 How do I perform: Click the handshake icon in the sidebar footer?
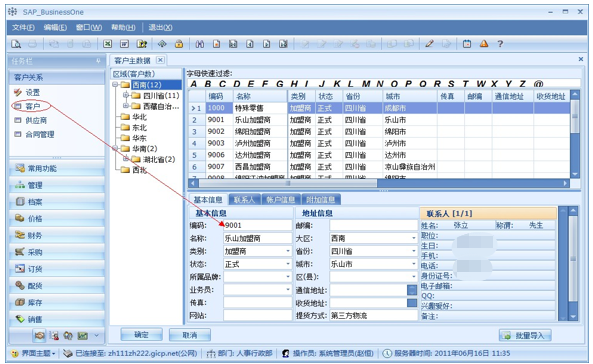39,335
